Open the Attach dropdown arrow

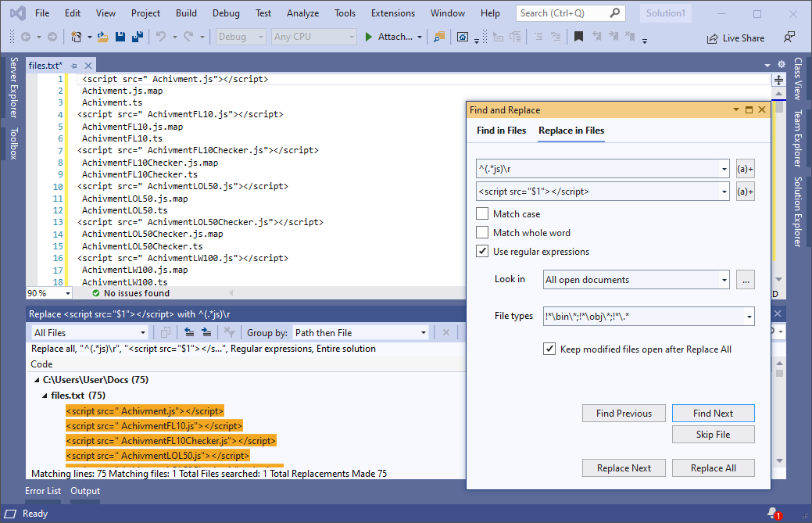[420, 37]
